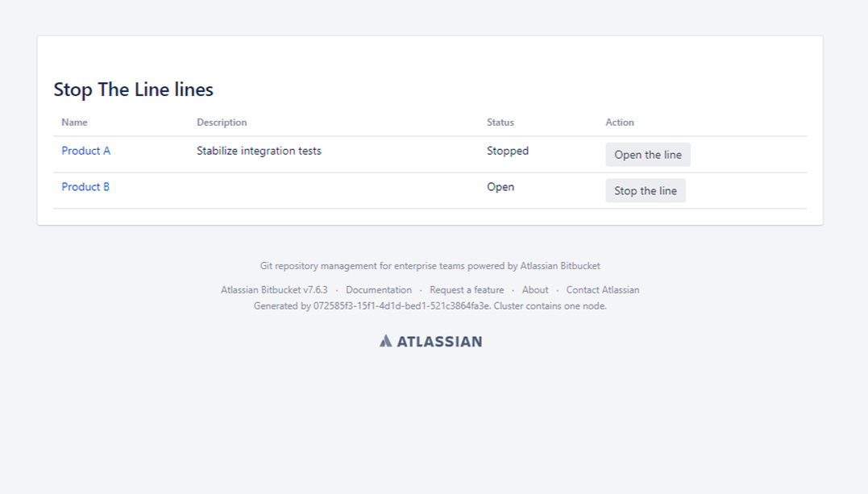Click the Action column header
This screenshot has width=868, height=494.
point(619,122)
